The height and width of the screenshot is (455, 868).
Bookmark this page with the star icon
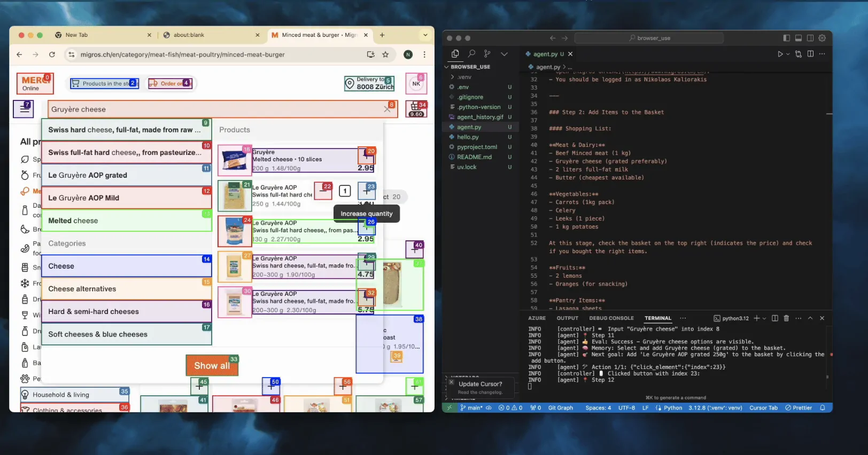385,54
